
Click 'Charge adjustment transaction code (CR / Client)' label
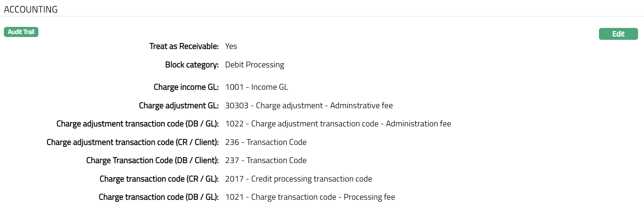pos(132,142)
